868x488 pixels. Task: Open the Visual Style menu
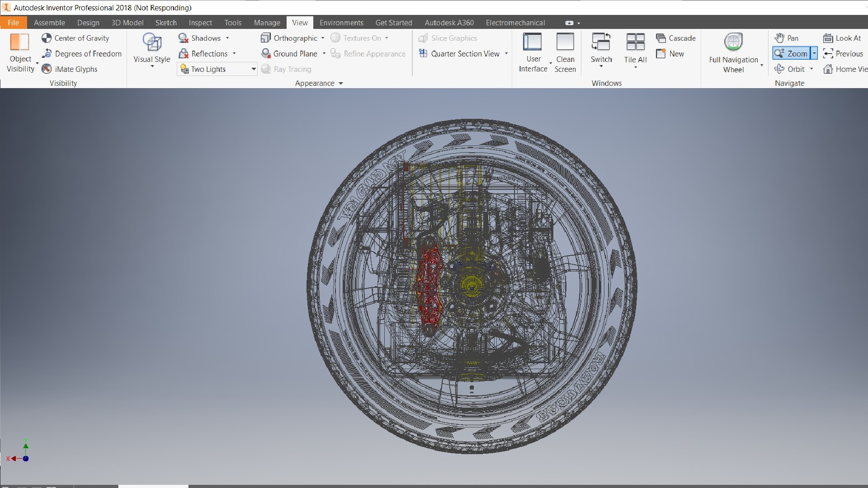152,51
